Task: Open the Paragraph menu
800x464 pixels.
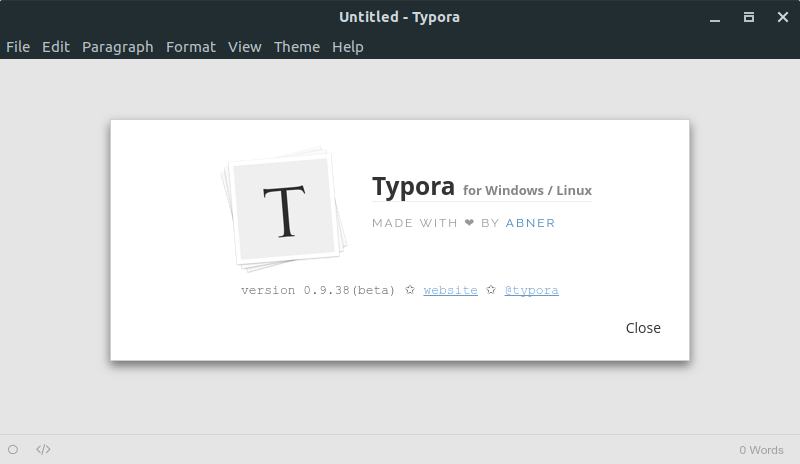Action: coord(117,47)
